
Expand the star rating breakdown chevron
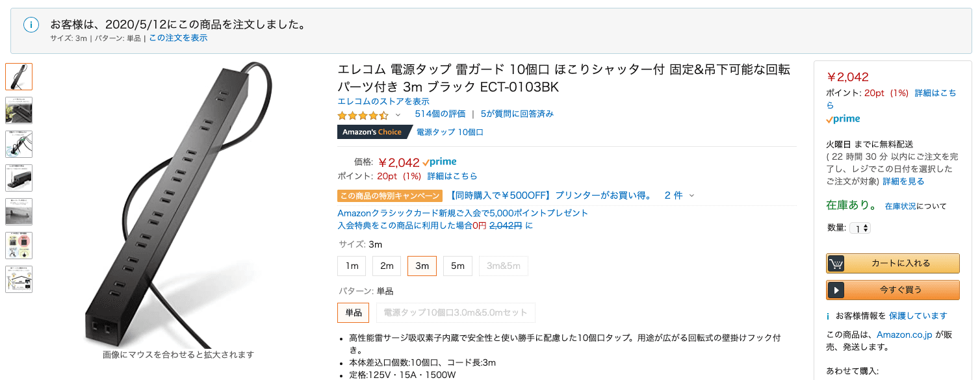tap(398, 115)
